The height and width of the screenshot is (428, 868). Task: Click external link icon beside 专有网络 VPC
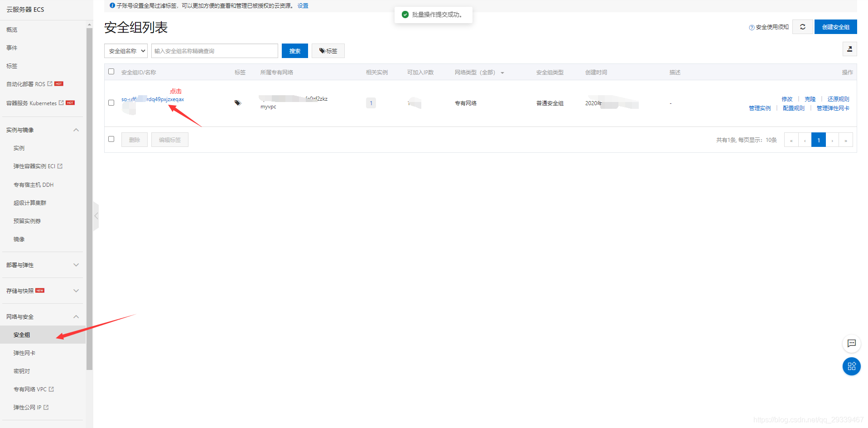pos(52,389)
